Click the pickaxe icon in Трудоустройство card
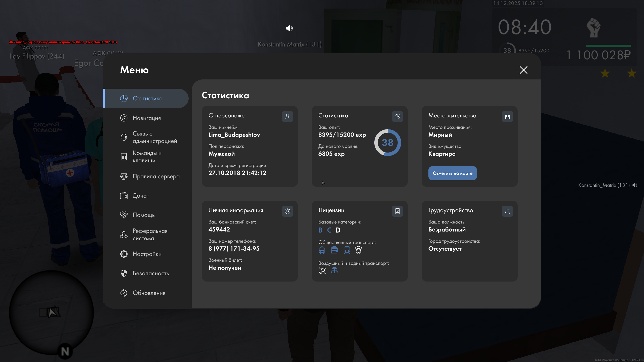Image resolution: width=644 pixels, height=362 pixels. click(507, 211)
